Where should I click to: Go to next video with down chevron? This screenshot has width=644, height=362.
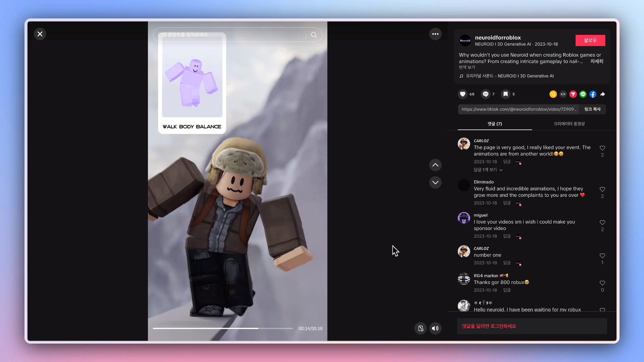pos(435,182)
